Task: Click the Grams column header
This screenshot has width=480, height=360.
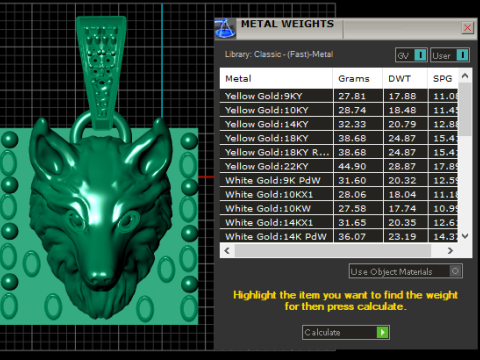Action: [358, 79]
